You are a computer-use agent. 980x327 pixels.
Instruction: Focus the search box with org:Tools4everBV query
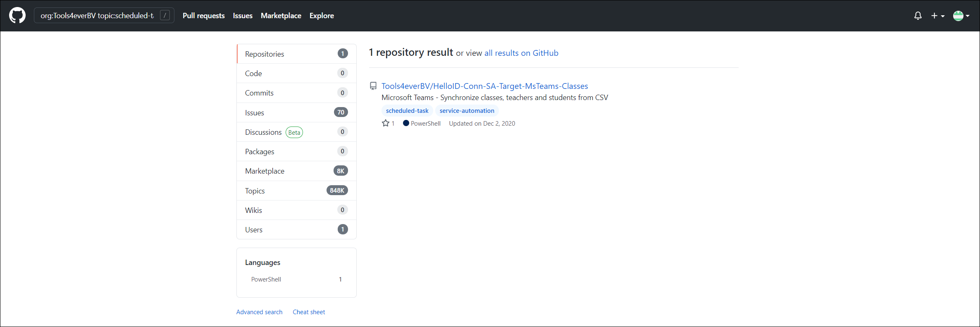[x=104, y=16]
